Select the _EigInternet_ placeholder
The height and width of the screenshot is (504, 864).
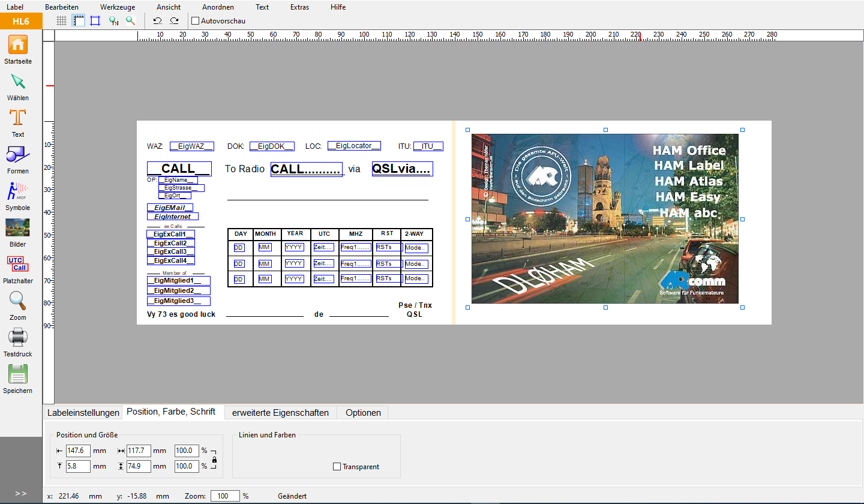pyautogui.click(x=173, y=217)
